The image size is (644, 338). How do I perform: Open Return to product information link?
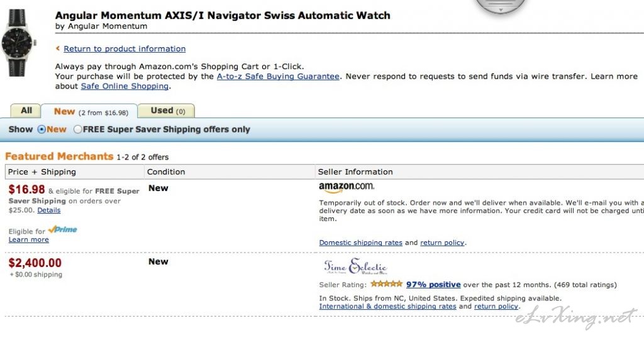(x=125, y=49)
